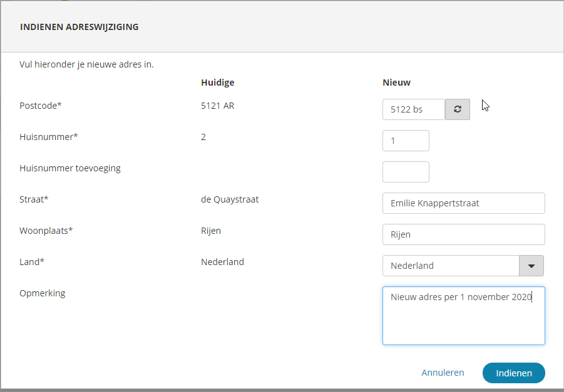
Task: Click the Emilie Knappertstraat street field
Action: (463, 203)
